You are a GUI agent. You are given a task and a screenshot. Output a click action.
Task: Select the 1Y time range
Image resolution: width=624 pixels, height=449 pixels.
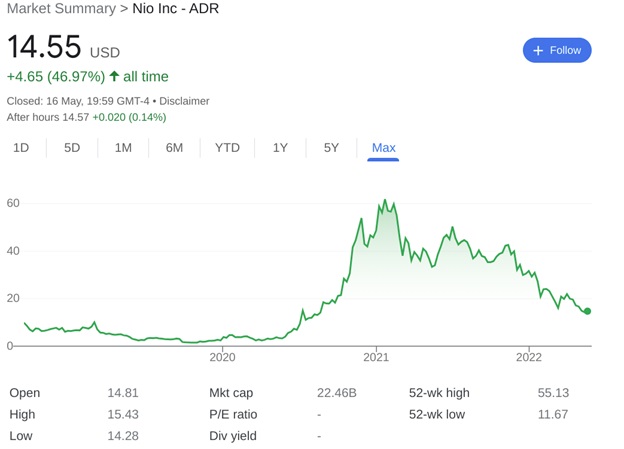click(280, 148)
